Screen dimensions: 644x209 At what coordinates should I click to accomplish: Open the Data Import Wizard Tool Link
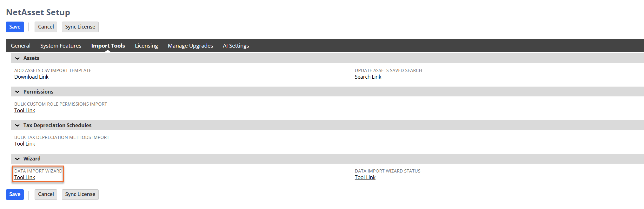coord(25,178)
